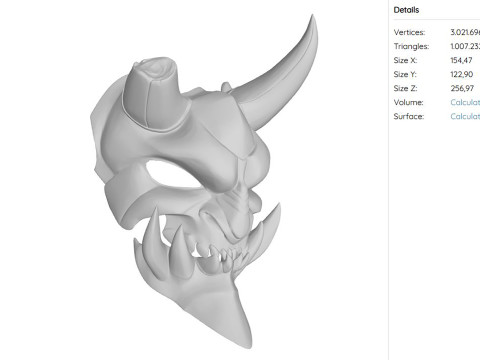The height and width of the screenshot is (360, 480).
Task: Click the Surface: label
Action: (x=409, y=116)
